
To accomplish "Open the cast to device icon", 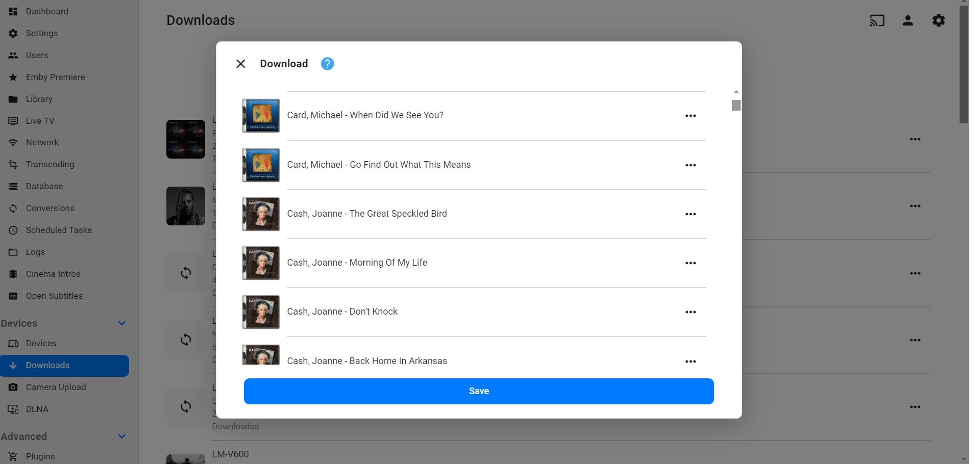I will tap(877, 20).
